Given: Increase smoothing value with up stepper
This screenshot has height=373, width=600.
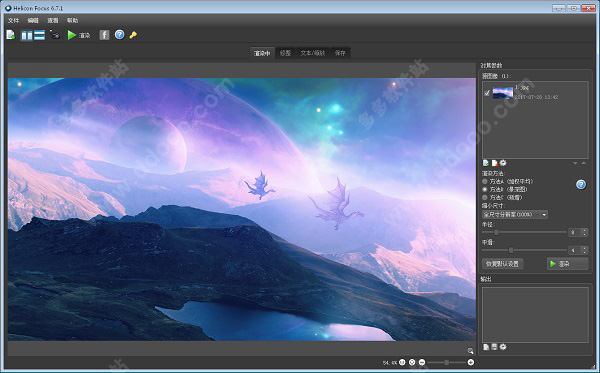Looking at the screenshot, I should [584, 248].
